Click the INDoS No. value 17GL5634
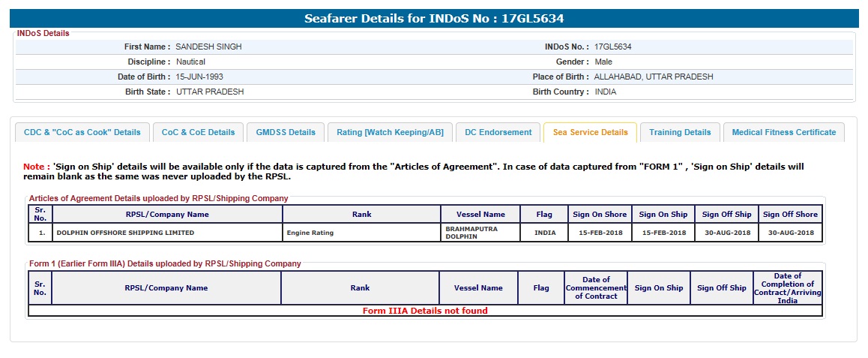The width and height of the screenshot is (868, 358). tap(612, 47)
